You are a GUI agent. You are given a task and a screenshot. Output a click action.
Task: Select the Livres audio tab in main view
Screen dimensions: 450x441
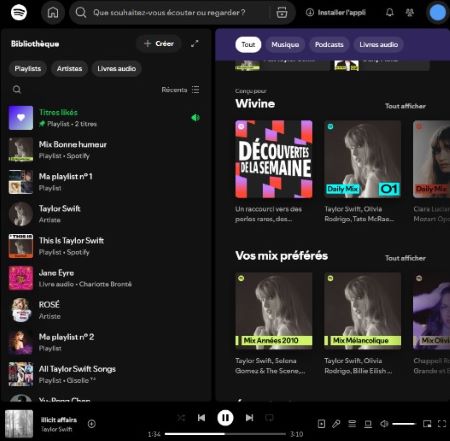(x=378, y=44)
